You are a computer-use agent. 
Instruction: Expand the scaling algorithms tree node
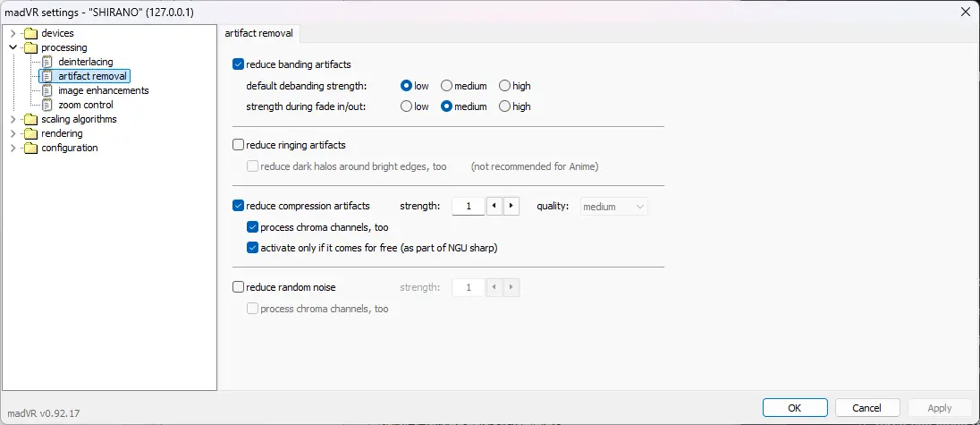[x=13, y=119]
